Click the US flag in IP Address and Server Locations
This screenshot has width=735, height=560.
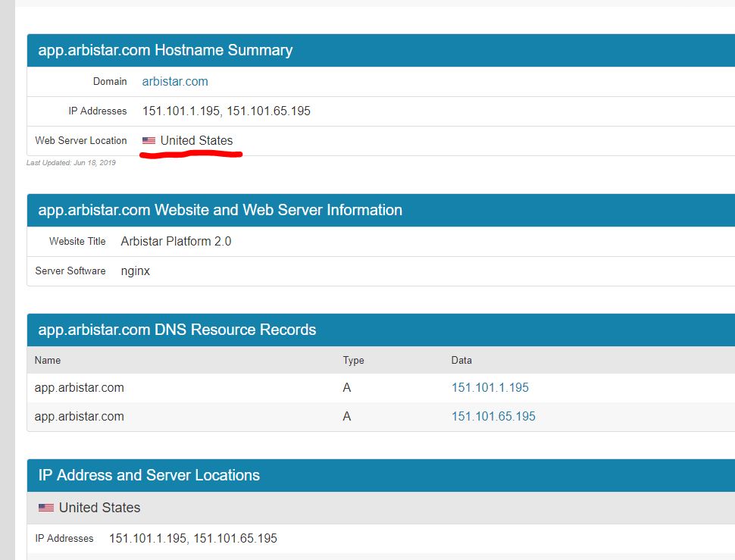[46, 508]
